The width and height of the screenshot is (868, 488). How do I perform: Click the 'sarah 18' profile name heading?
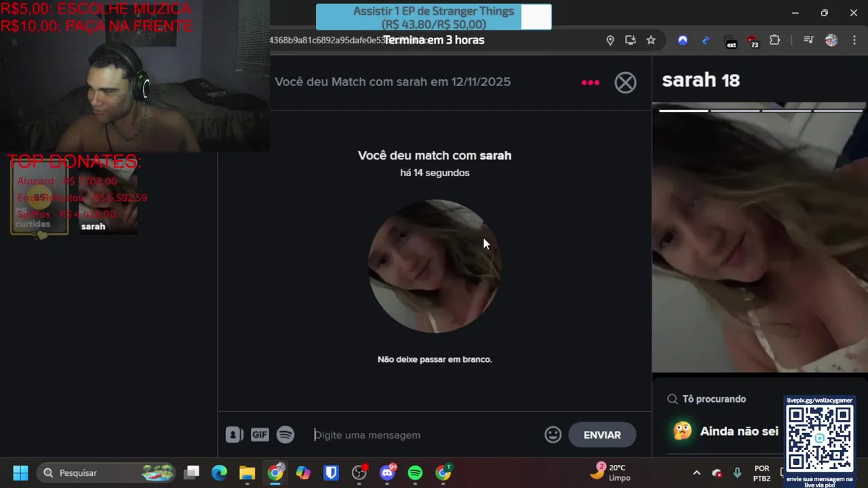pos(701,80)
